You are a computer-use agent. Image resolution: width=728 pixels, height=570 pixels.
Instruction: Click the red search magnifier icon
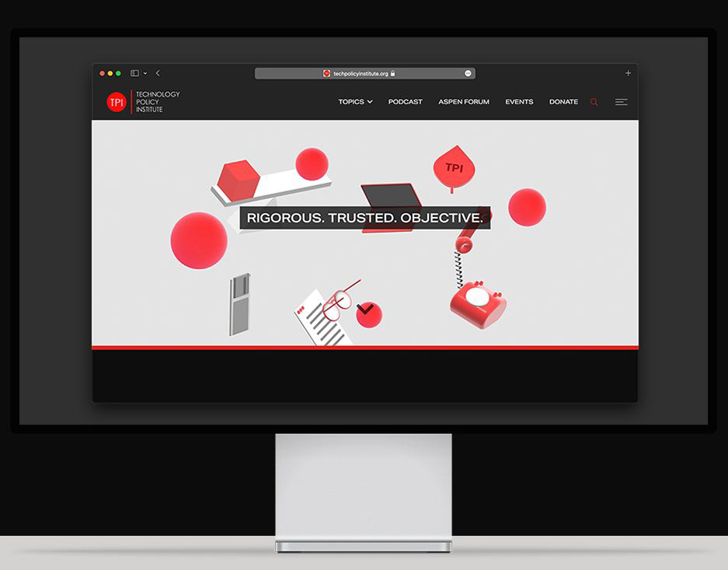(594, 102)
